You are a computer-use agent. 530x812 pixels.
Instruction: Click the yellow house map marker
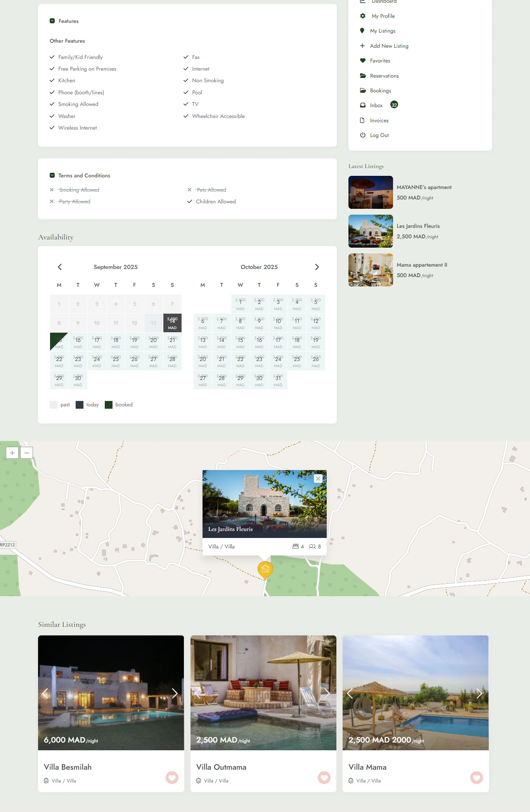point(265,569)
